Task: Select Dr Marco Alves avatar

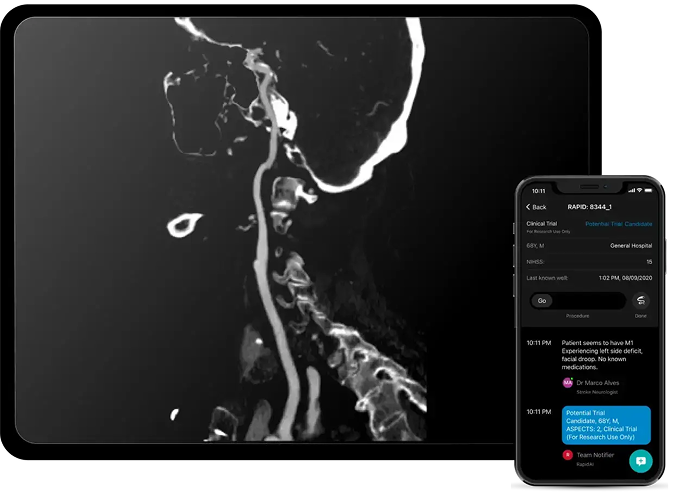Action: point(567,383)
